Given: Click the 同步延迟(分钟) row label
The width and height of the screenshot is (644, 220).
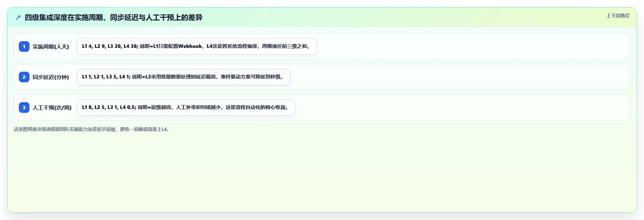Looking at the screenshot, I should coord(51,77).
